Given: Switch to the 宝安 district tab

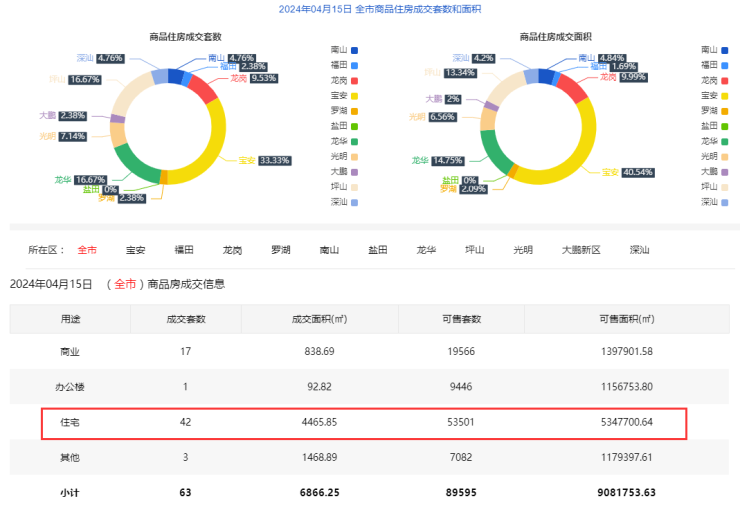Looking at the screenshot, I should pos(136,249).
